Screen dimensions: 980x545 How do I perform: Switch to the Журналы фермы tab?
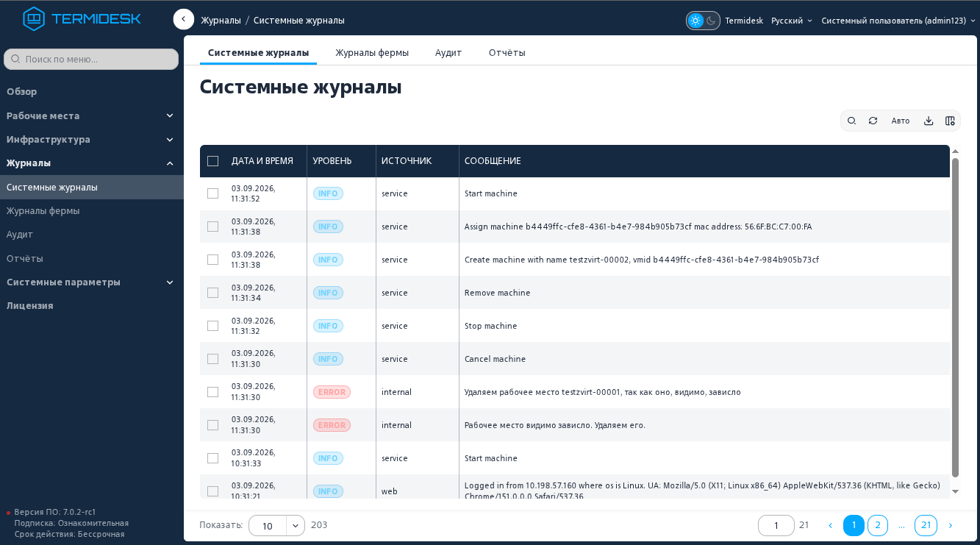tap(372, 53)
